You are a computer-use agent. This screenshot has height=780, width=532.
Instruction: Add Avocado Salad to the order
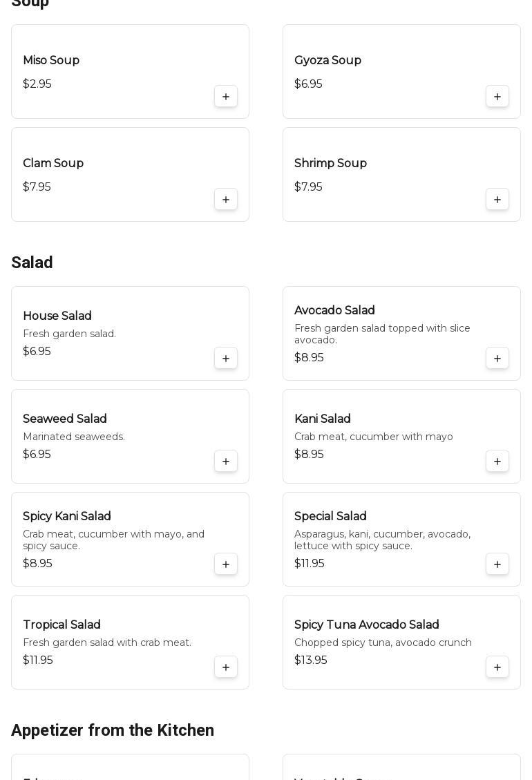pyautogui.click(x=497, y=359)
